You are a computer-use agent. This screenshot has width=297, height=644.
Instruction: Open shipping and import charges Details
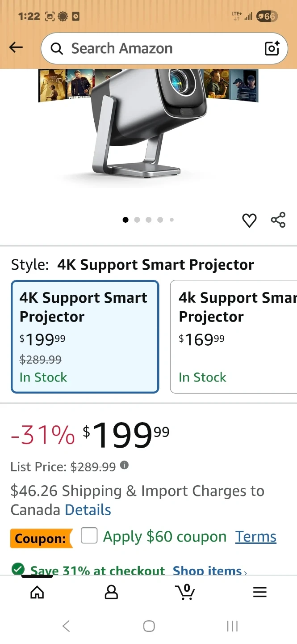click(x=88, y=510)
